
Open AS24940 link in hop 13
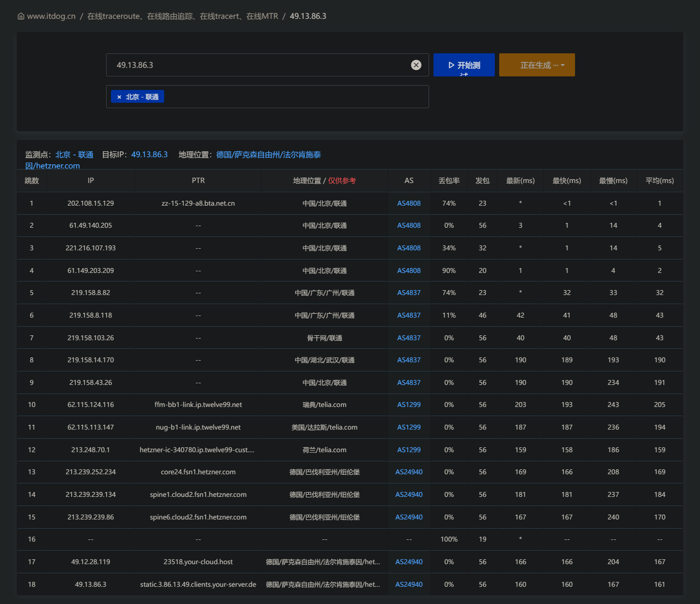(409, 472)
